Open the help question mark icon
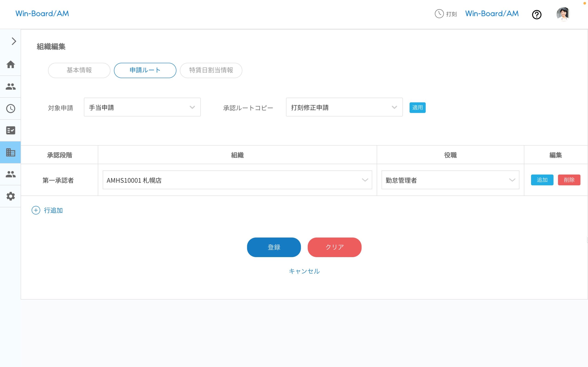The height and width of the screenshot is (367, 588). (x=537, y=14)
